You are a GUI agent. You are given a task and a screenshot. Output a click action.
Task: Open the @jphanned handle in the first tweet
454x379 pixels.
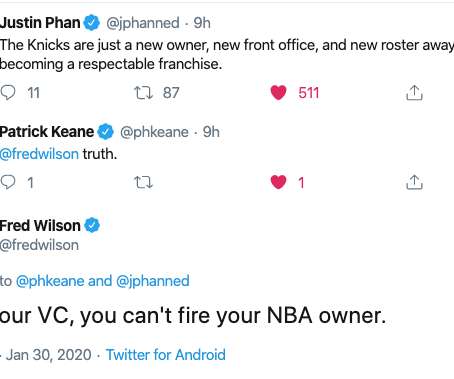tap(143, 23)
